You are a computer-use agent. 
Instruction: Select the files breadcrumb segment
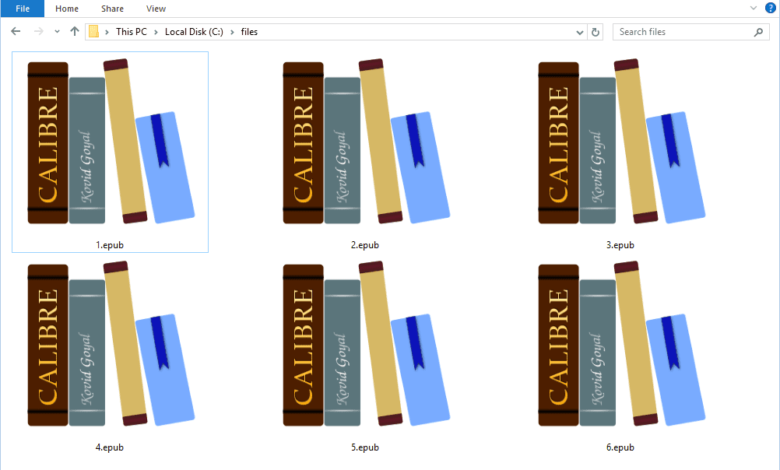click(249, 31)
